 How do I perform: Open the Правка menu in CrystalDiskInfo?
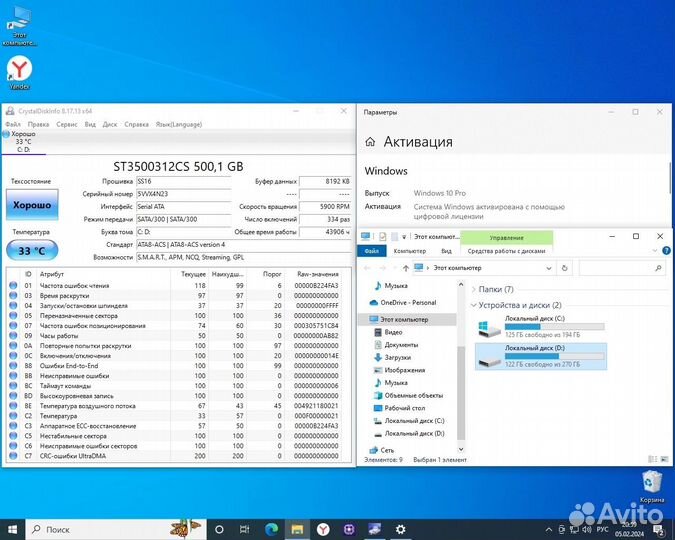(x=38, y=124)
